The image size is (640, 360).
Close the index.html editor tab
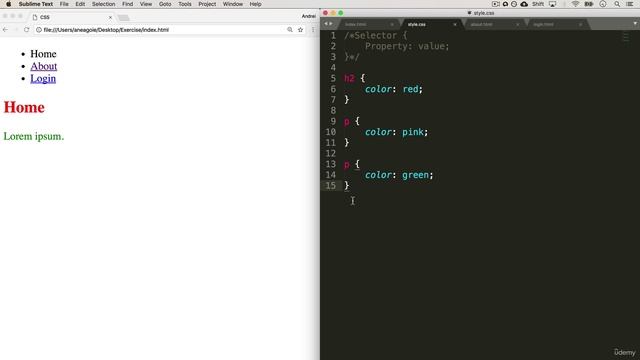click(x=392, y=24)
